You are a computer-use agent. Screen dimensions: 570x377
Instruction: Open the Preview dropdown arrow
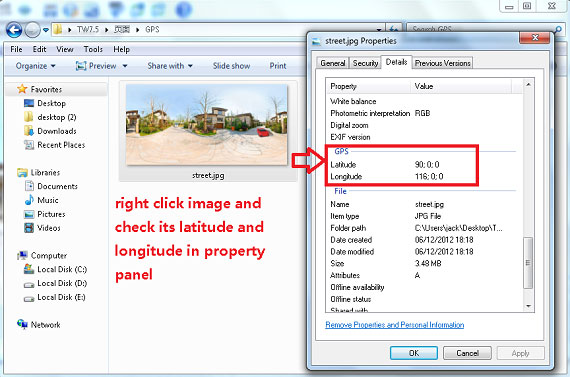click(x=125, y=66)
